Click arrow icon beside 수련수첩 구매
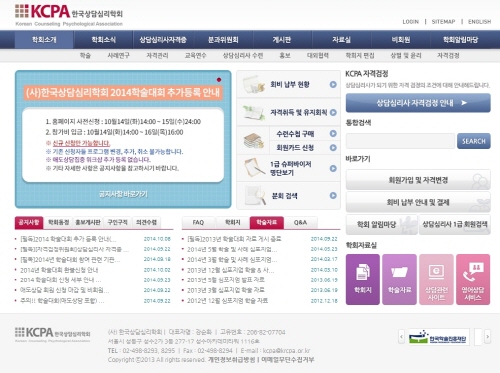The height and width of the screenshot is (373, 500). pos(333,133)
